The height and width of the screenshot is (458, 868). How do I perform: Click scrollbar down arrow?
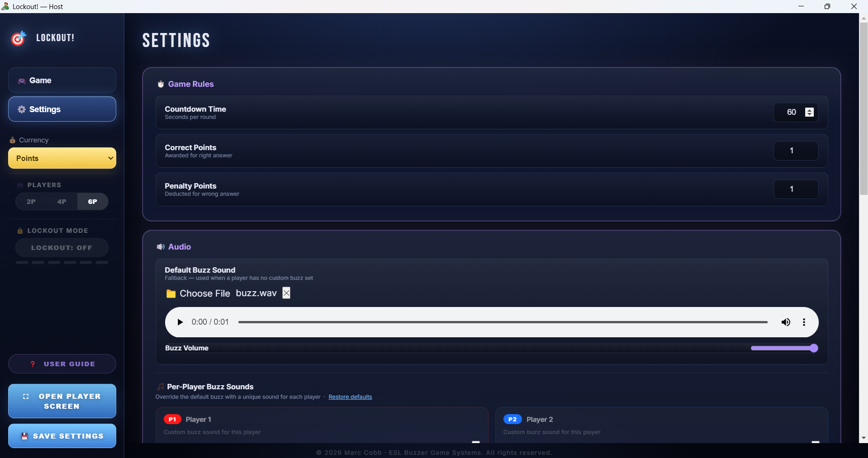click(x=863, y=438)
